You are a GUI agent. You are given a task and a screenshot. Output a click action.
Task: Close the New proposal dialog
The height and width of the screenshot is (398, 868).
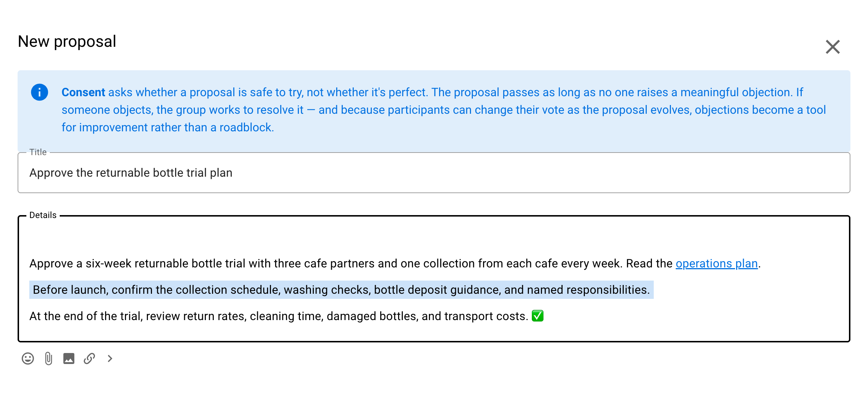click(x=832, y=47)
